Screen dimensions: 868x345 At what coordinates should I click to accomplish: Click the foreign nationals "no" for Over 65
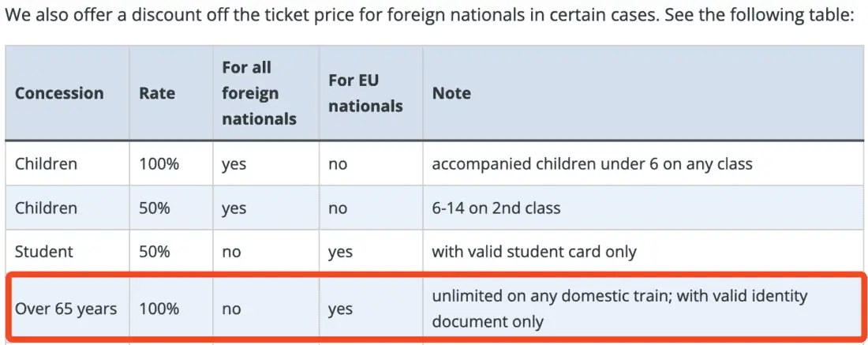click(x=231, y=308)
